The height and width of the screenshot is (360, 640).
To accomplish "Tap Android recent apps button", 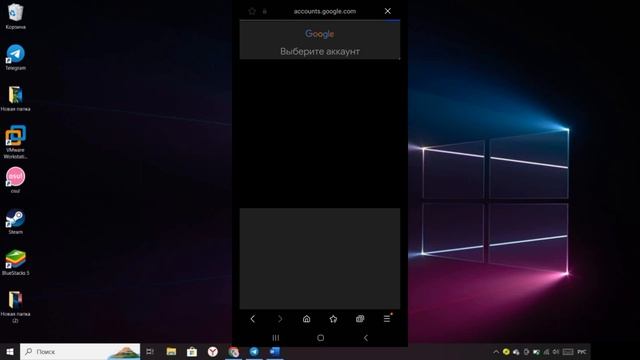I will click(276, 338).
